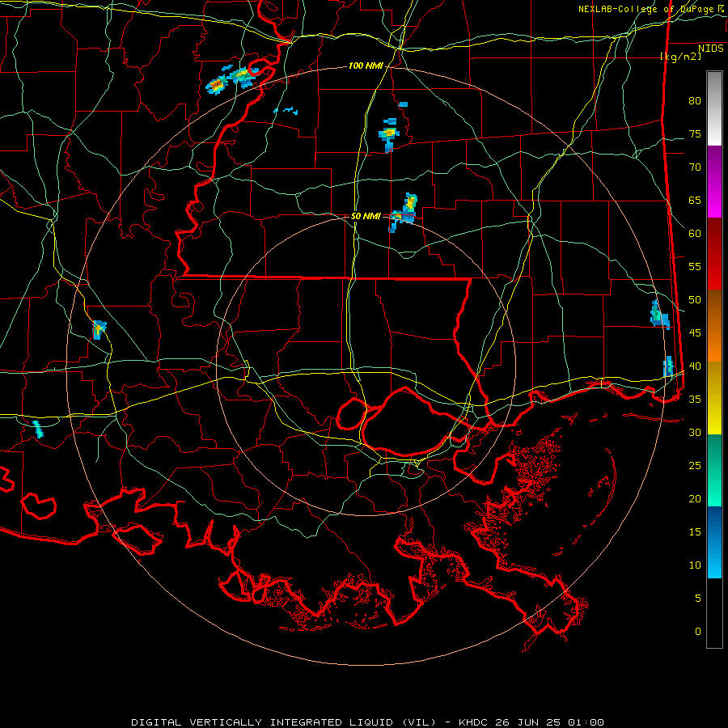Pick the red segment of the color bar

(x=714, y=253)
